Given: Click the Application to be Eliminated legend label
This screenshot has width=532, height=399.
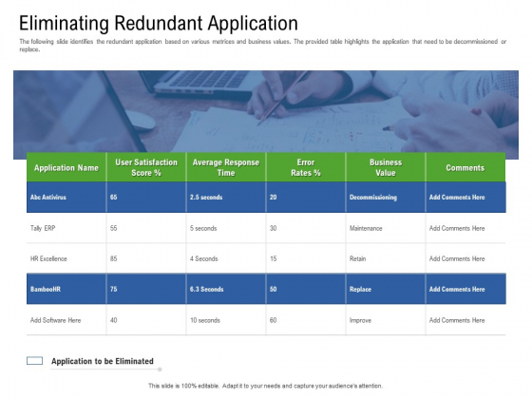Looking at the screenshot, I should point(103,361).
